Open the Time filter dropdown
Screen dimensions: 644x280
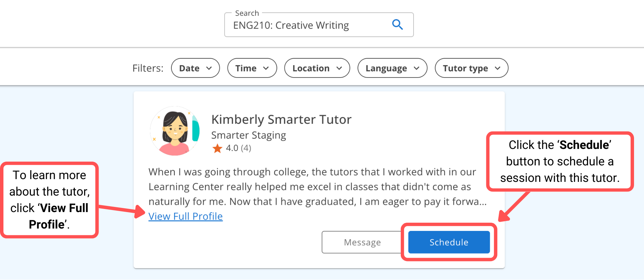pyautogui.click(x=252, y=68)
